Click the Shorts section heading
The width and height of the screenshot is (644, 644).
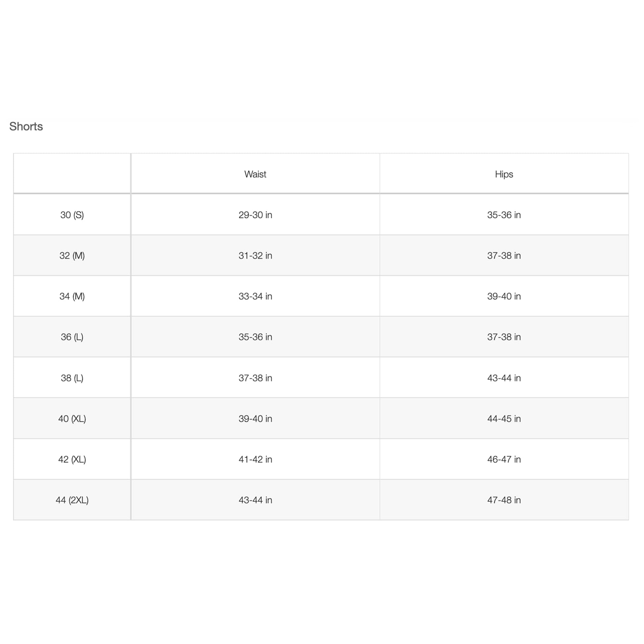click(26, 126)
